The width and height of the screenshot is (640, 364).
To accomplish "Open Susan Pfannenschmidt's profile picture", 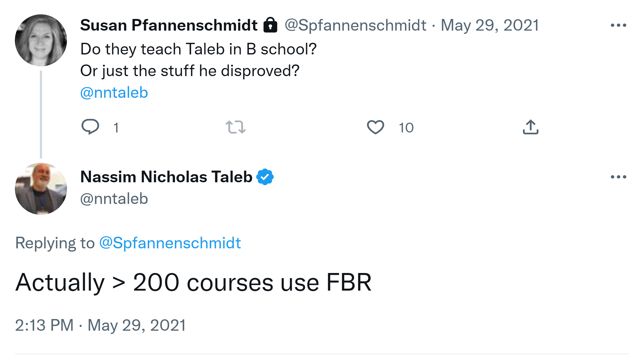I will 41,40.
